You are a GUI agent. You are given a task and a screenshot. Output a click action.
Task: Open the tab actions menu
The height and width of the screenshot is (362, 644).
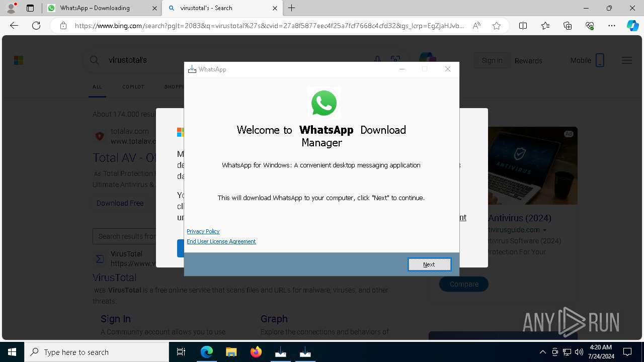(30, 8)
